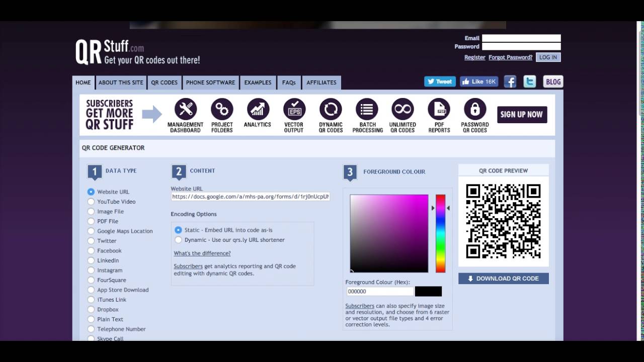
Task: Choose Instagram radio option
Action: (91, 270)
